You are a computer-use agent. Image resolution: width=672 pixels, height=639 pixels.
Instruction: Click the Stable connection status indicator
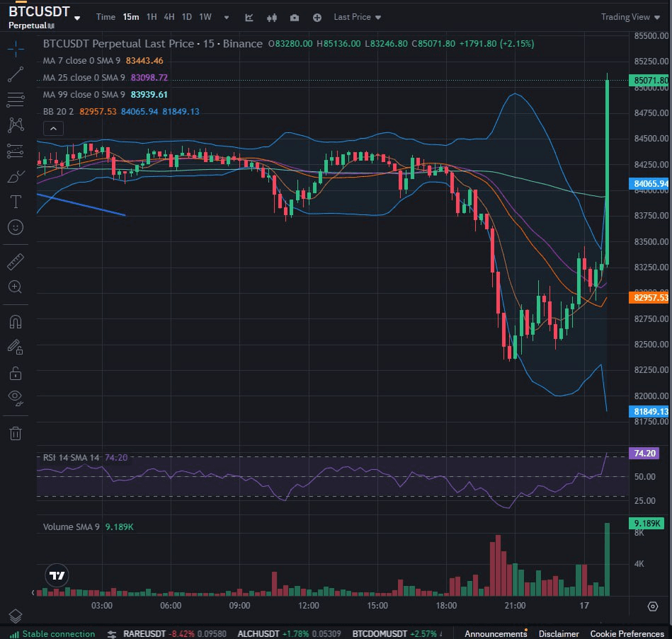52,634
